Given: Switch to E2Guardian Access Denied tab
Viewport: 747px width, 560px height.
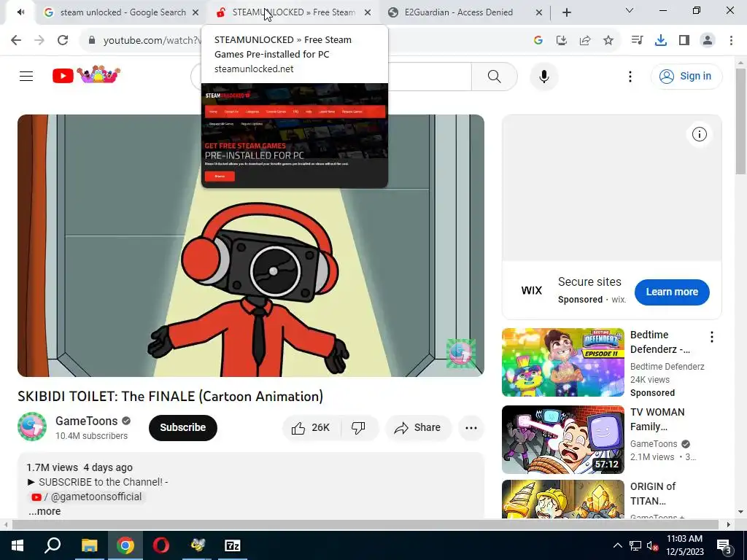Looking at the screenshot, I should coord(457,12).
